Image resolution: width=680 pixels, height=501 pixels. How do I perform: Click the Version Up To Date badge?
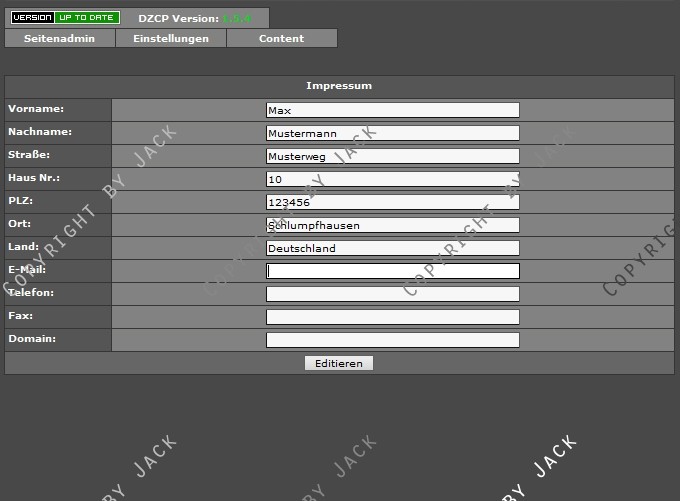coord(65,18)
